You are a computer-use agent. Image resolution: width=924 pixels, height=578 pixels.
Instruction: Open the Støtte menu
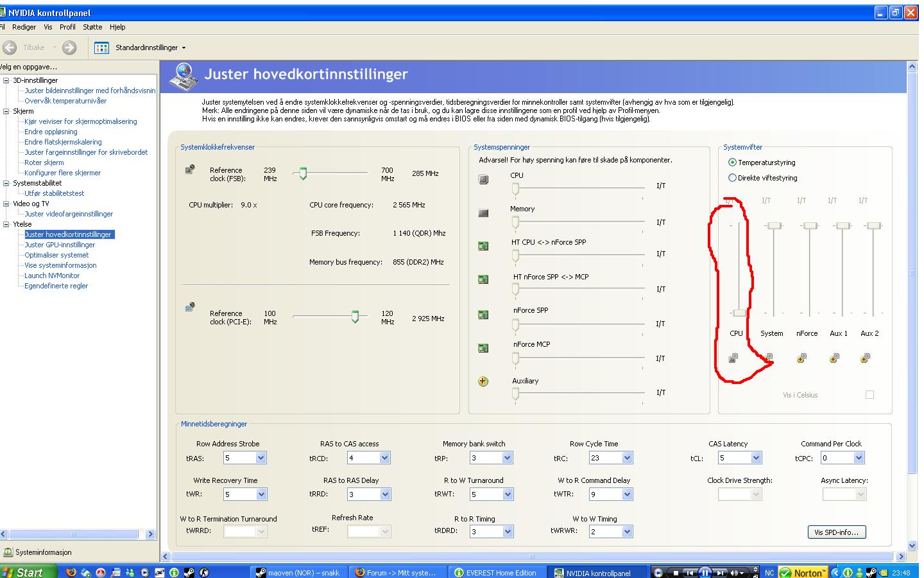click(92, 27)
